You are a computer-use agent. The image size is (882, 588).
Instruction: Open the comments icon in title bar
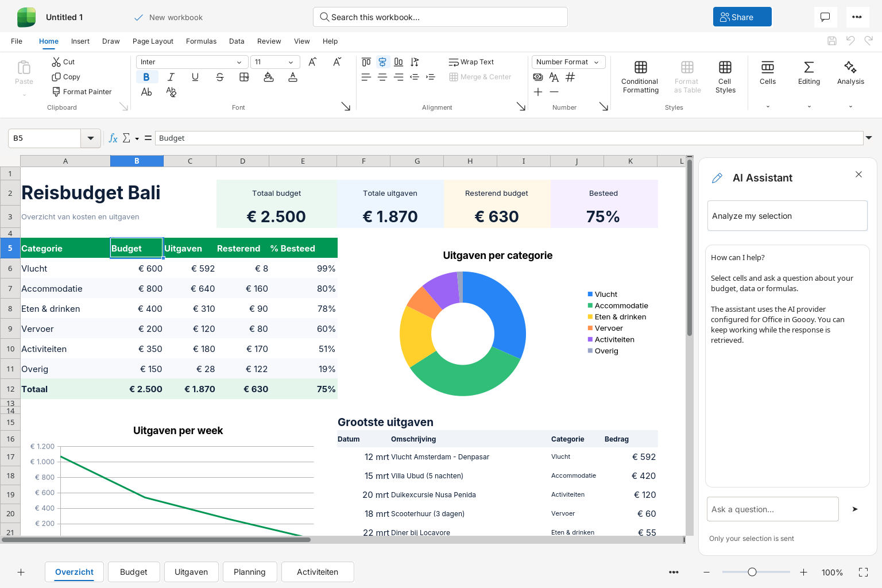point(825,17)
